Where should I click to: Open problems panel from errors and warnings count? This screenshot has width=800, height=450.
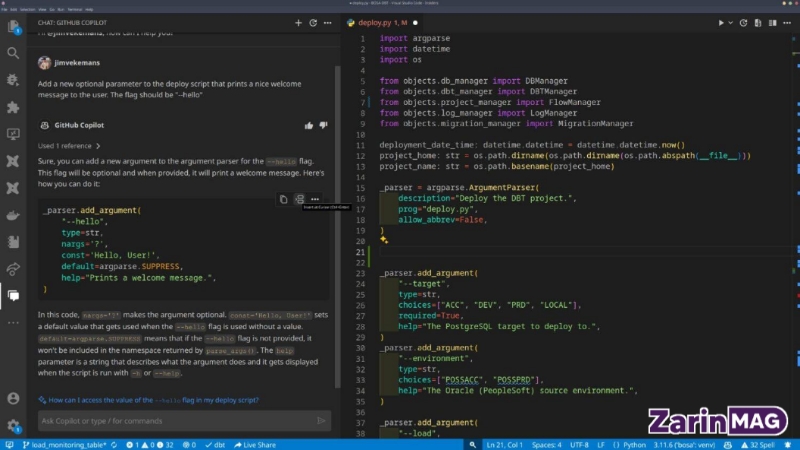(149, 445)
